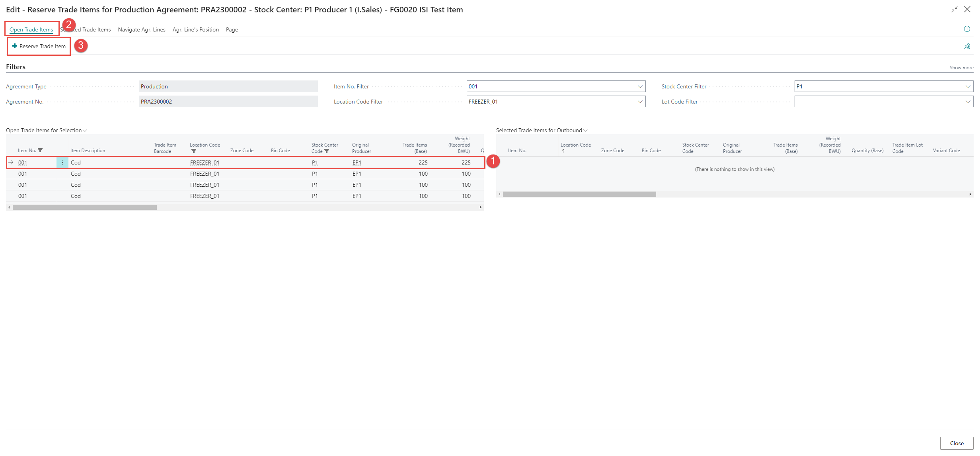
Task: Expand the Item No. Filter dropdown
Action: (x=640, y=86)
